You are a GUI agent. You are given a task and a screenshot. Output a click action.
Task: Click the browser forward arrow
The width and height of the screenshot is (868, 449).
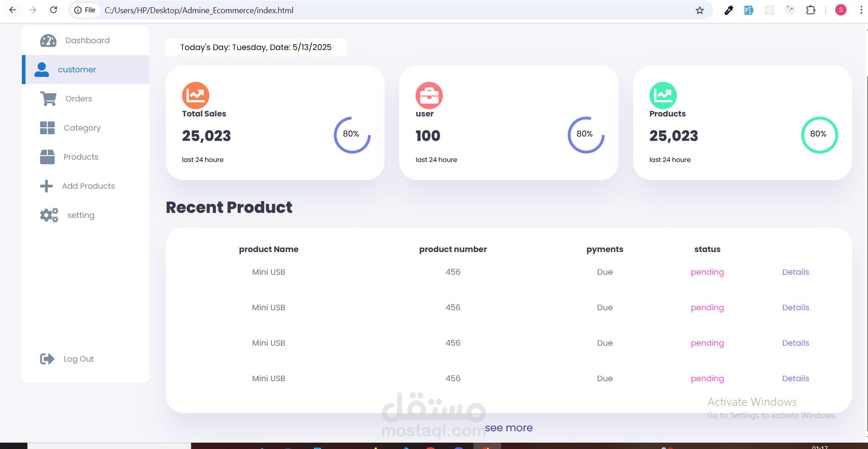33,10
